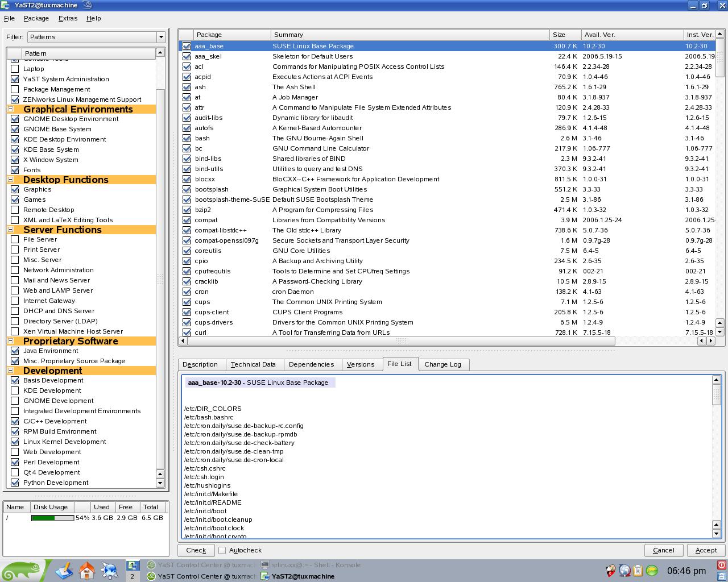The image size is (728, 582).
Task: Click the package list horizontal scrollbar
Action: point(401,341)
